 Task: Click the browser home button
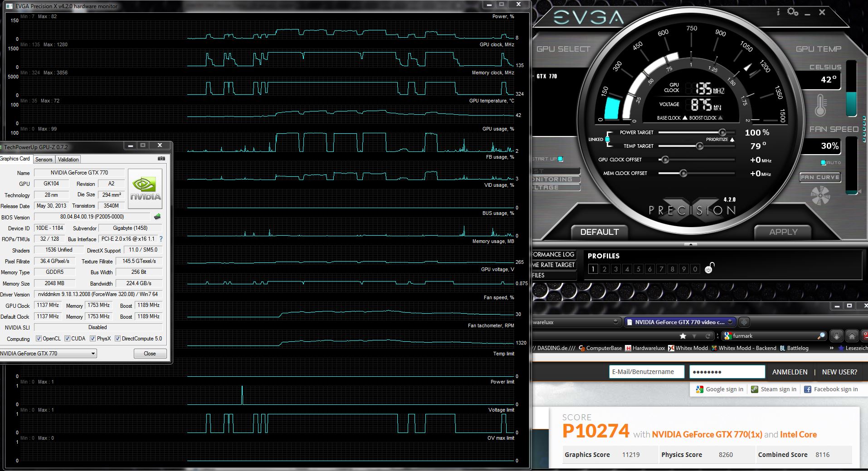point(852,336)
